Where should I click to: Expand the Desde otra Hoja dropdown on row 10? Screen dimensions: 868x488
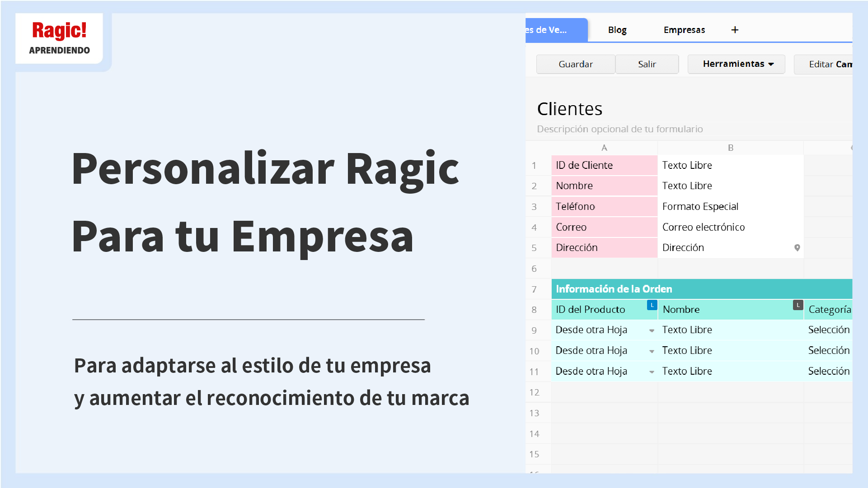pyautogui.click(x=651, y=351)
